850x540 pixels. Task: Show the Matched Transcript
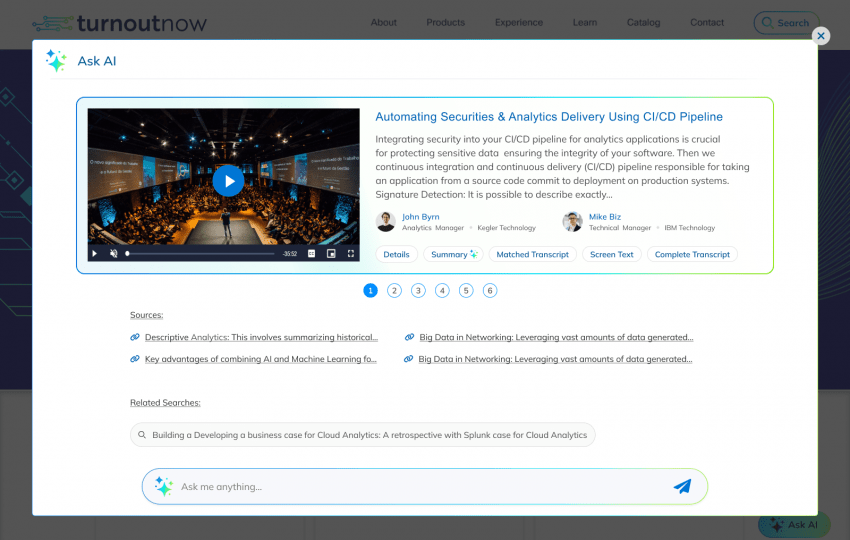(x=532, y=255)
